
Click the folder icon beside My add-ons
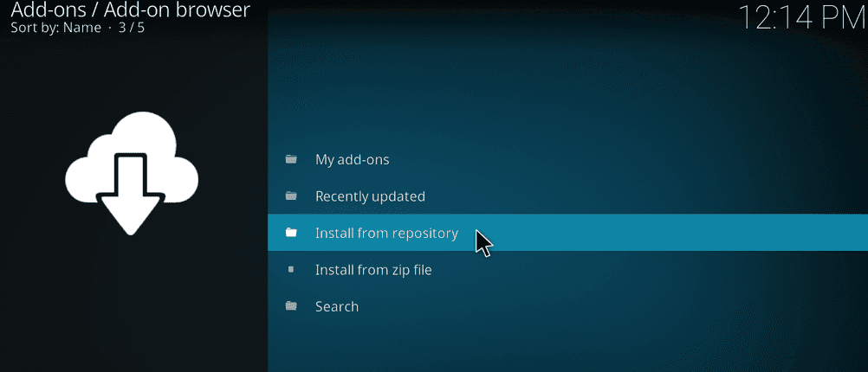tap(291, 159)
